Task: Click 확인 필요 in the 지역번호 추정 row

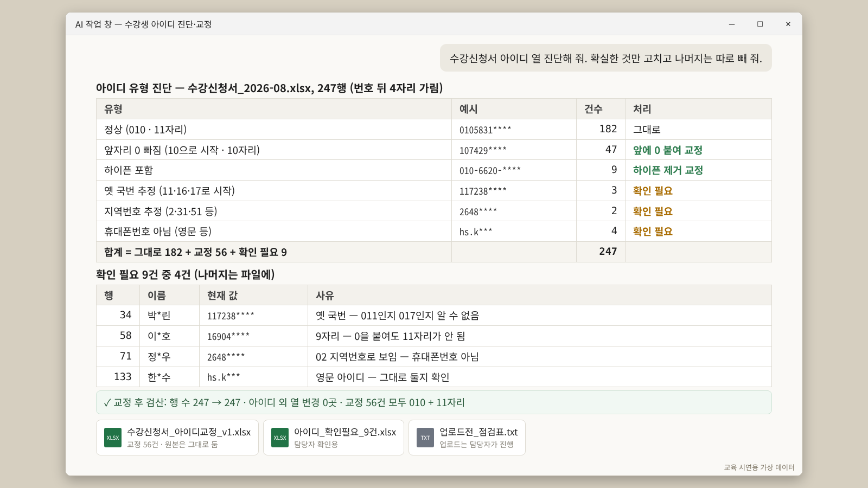Action: tap(653, 211)
